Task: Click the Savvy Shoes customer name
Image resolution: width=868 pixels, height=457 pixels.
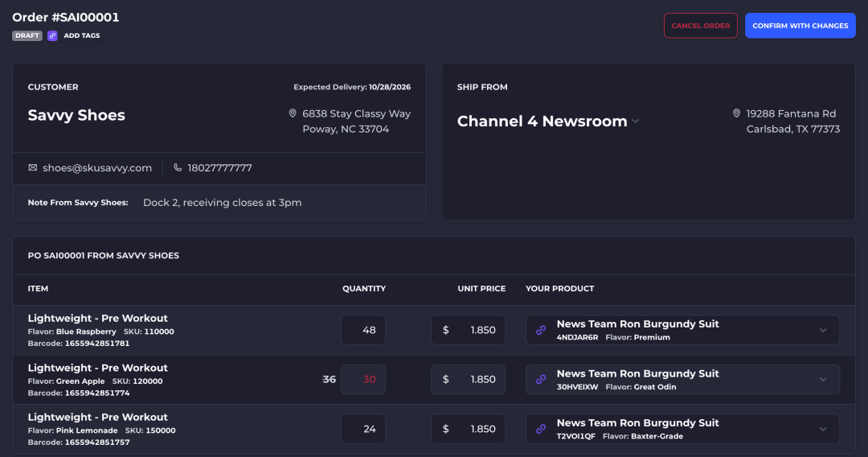Action: click(x=76, y=115)
